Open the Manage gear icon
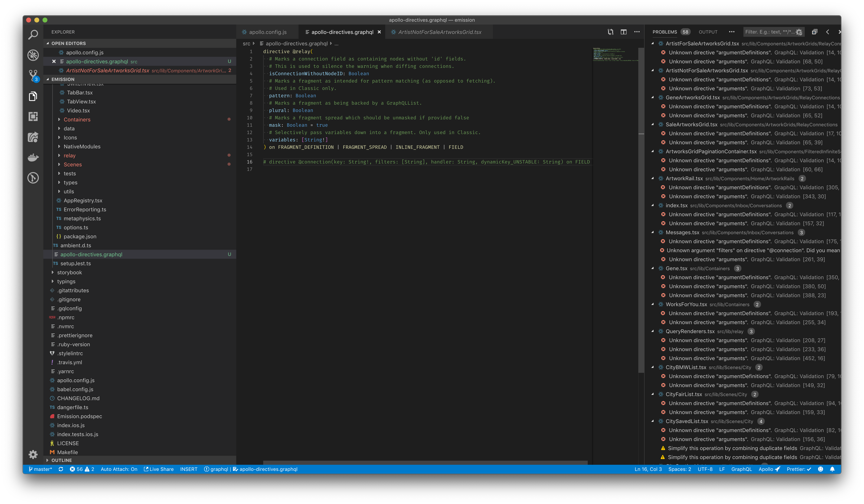 pos(33,454)
